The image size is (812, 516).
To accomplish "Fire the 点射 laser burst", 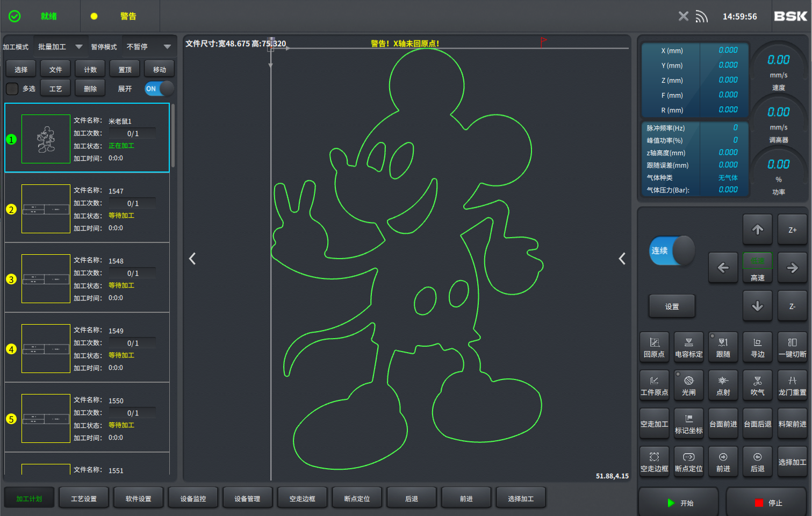I will coord(723,384).
